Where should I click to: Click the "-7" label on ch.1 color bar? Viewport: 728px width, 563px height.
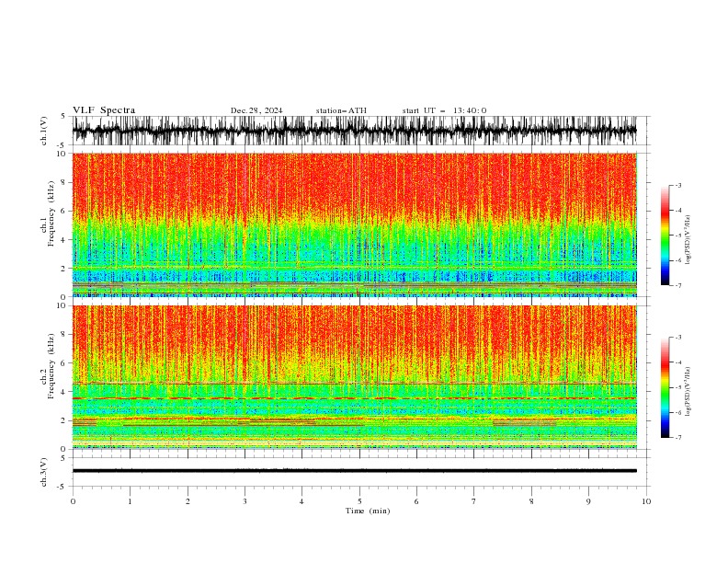tap(677, 285)
